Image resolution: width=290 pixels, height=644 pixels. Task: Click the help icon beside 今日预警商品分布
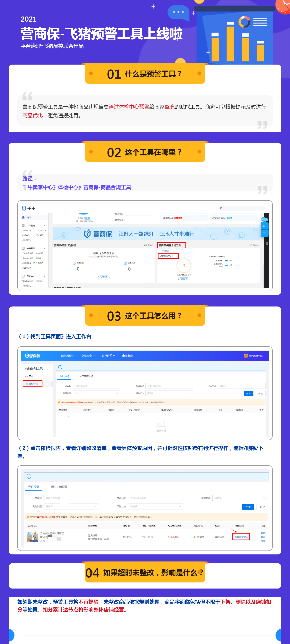coord(224,256)
